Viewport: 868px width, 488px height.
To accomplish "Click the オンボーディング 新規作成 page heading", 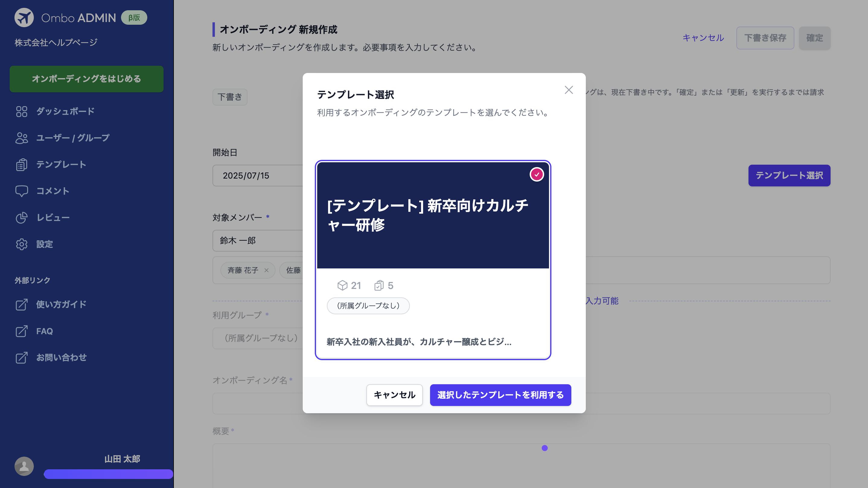I will coord(278,30).
